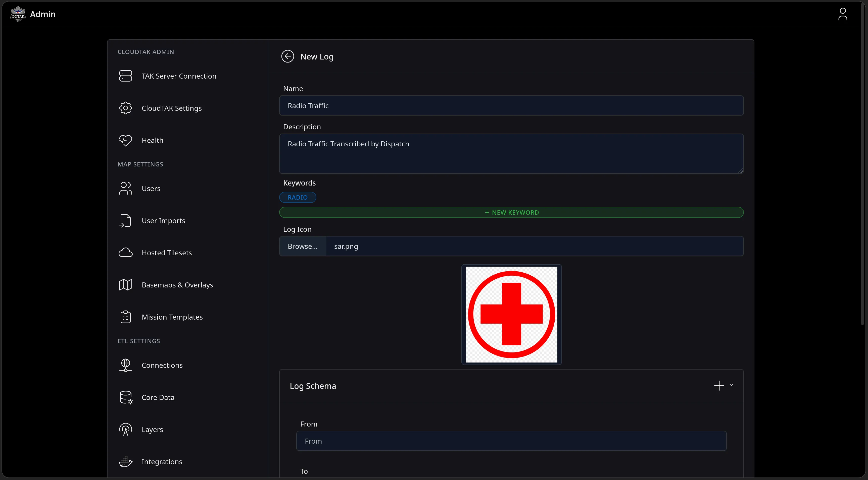Go to Integrations settings

pyautogui.click(x=162, y=461)
